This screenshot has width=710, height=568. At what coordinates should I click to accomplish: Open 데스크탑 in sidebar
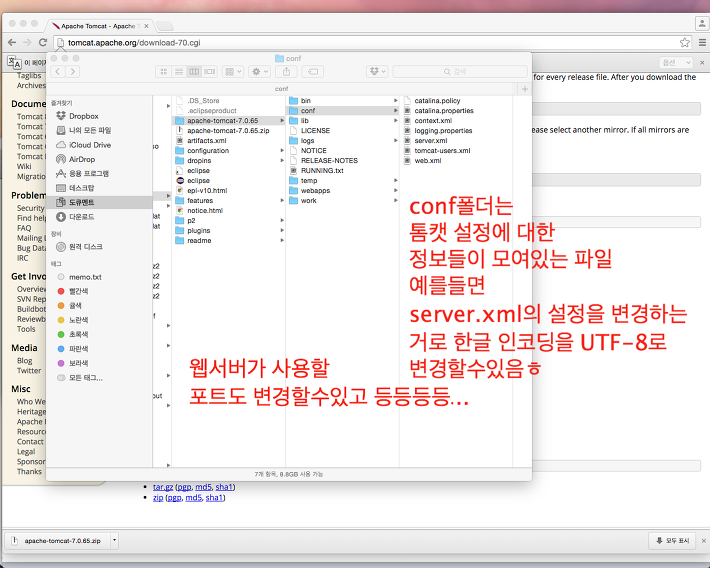click(x=75, y=188)
